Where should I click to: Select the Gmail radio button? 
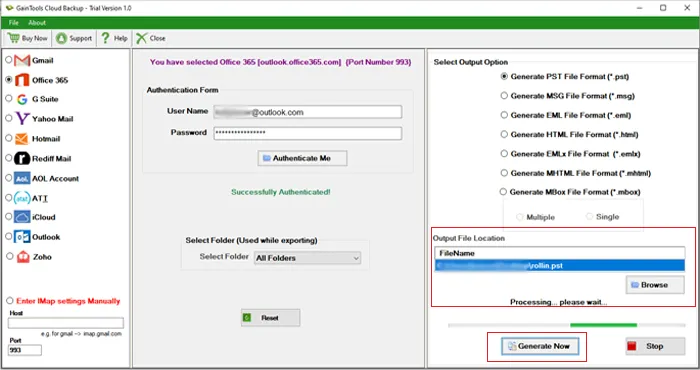[x=8, y=59]
